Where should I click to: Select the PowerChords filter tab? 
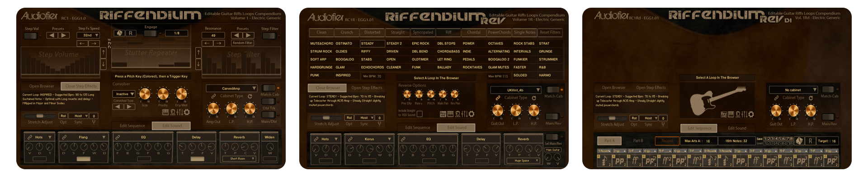499,32
